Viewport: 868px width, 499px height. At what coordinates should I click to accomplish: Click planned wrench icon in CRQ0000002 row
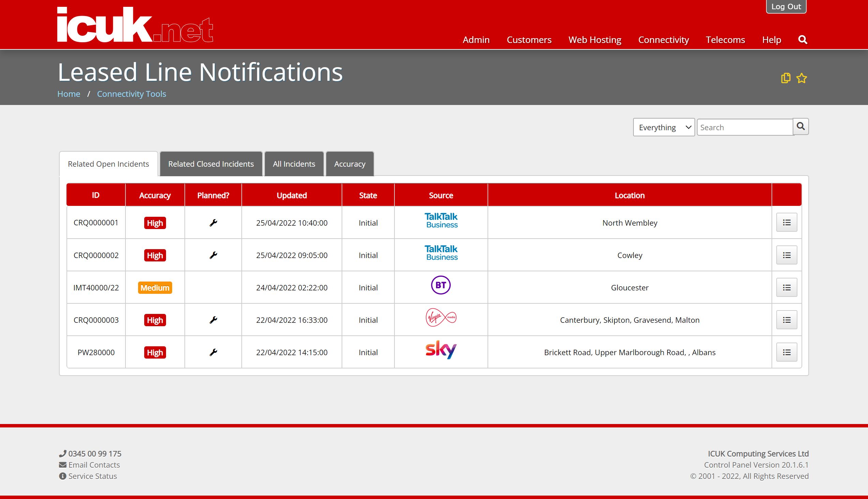pos(213,255)
